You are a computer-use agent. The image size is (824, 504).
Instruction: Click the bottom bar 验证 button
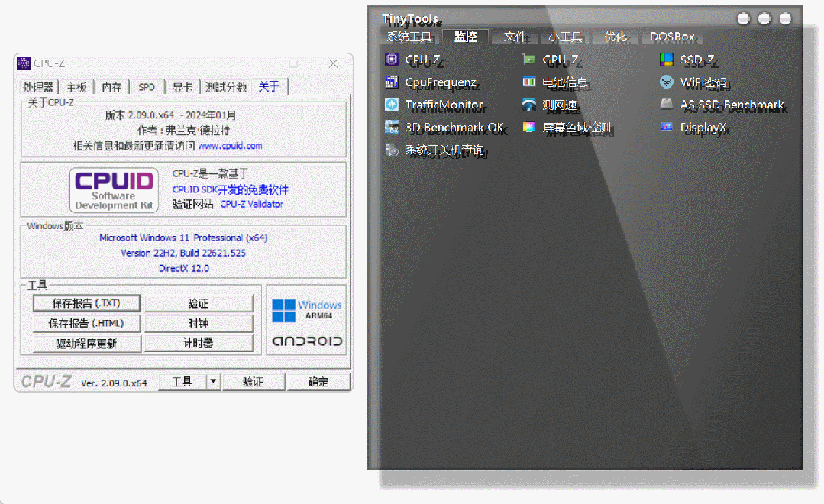tap(254, 382)
